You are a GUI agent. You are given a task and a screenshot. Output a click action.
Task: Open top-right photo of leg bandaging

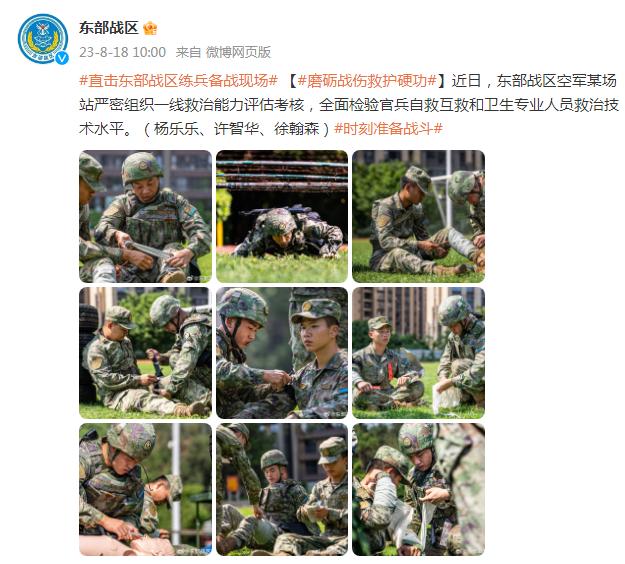pyautogui.click(x=419, y=216)
